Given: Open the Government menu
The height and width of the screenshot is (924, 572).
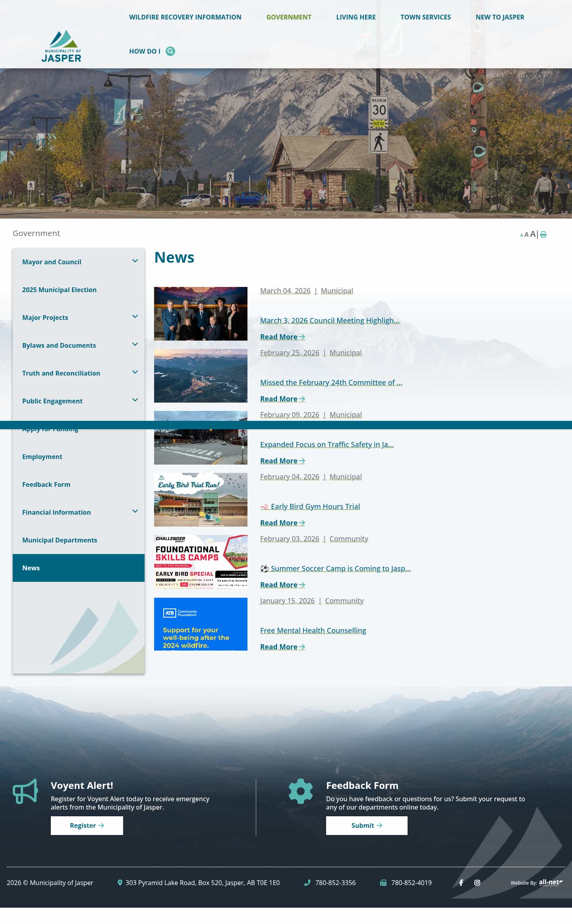Looking at the screenshot, I should click(x=289, y=17).
